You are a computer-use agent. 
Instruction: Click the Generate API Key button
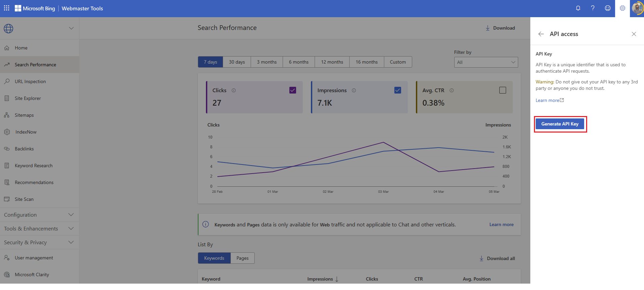click(560, 124)
